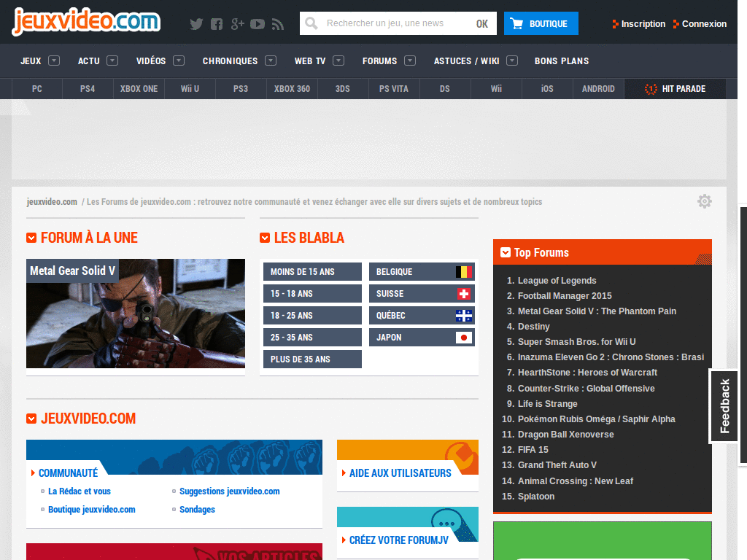Image resolution: width=747 pixels, height=560 pixels.
Task: Open the HIT PARADE tab
Action: [x=675, y=88]
